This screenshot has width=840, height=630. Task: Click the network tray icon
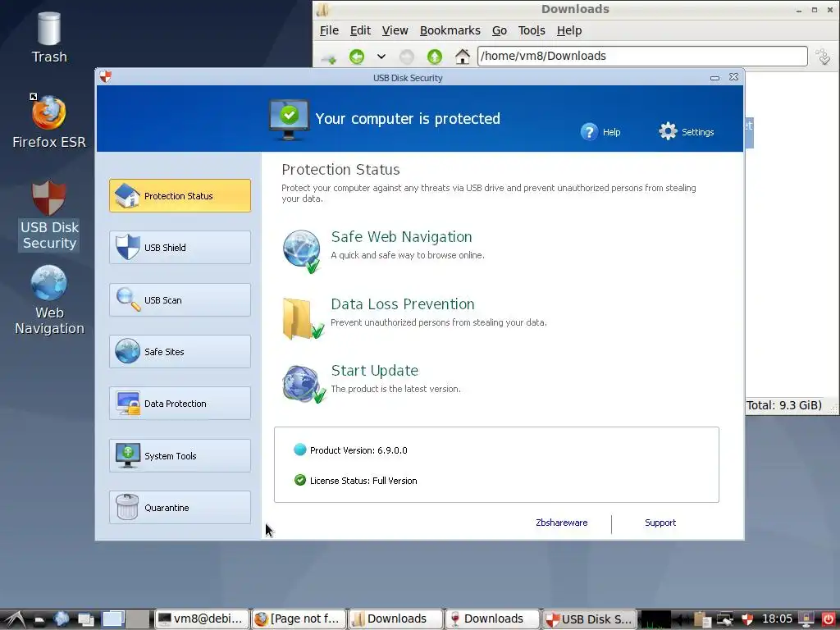[725, 619]
